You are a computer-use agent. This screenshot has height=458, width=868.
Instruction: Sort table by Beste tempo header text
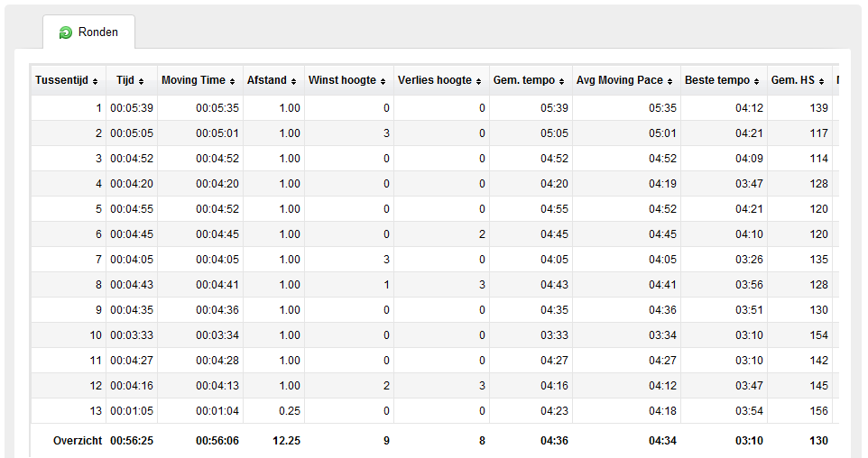tap(717, 80)
